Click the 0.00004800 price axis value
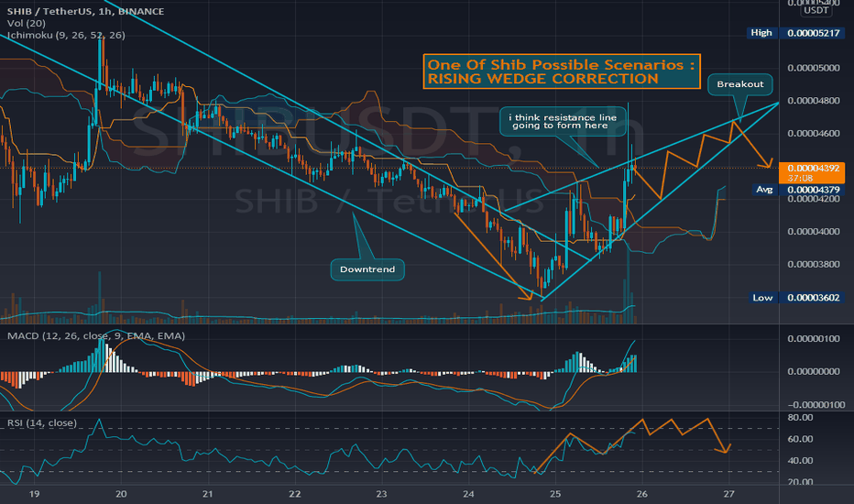 [814, 101]
